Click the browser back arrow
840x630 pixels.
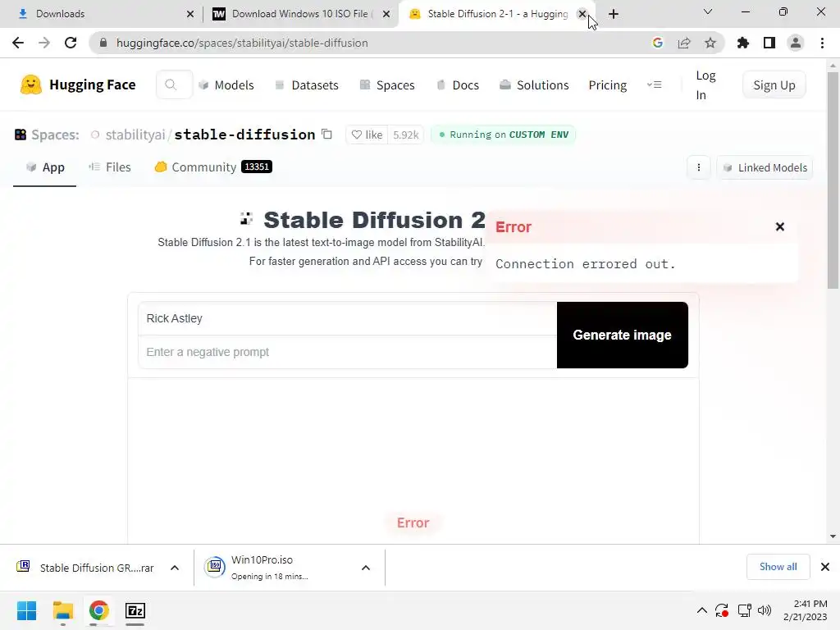point(18,43)
